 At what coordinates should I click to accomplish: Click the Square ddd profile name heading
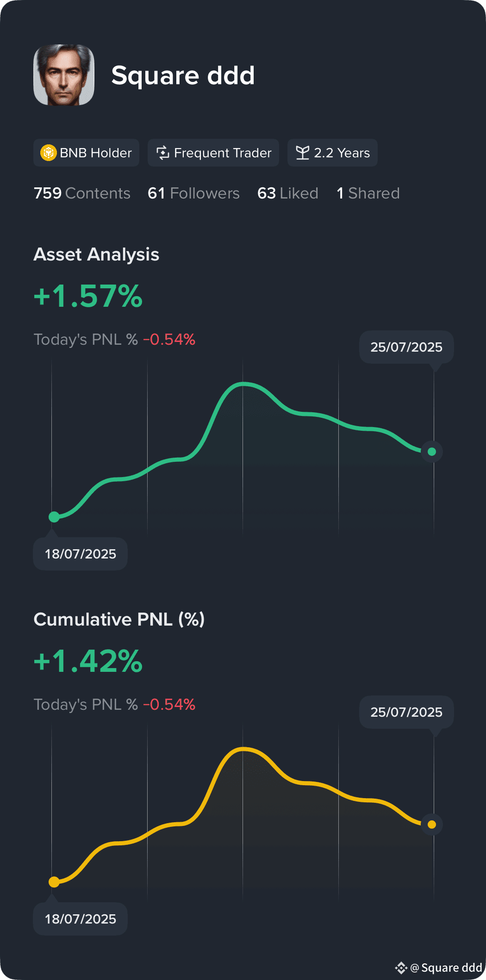click(x=183, y=75)
